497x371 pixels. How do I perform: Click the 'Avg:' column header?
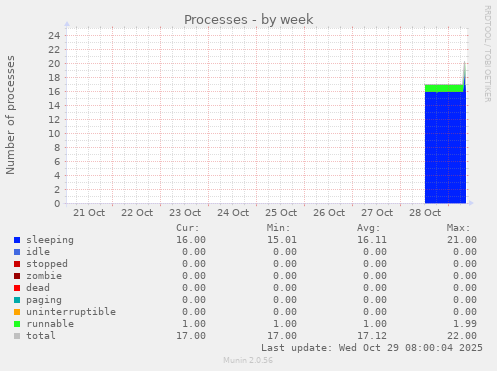[368, 228]
